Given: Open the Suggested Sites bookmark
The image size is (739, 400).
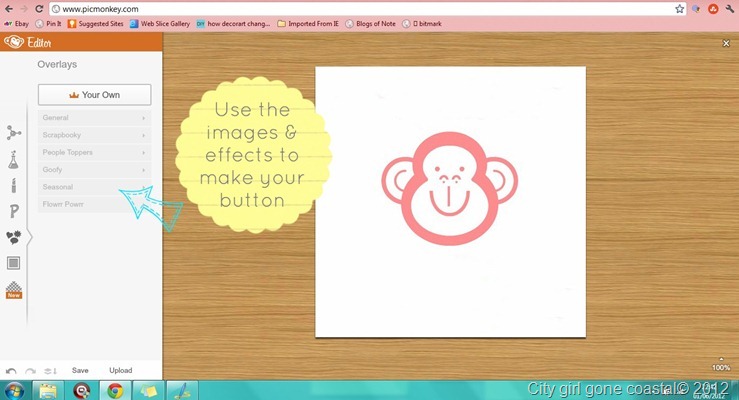Looking at the screenshot, I should pos(96,24).
